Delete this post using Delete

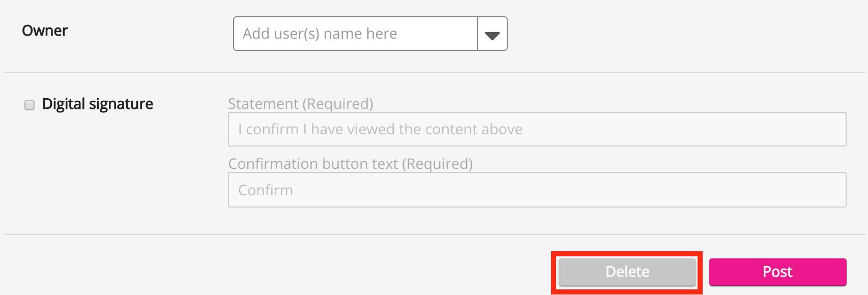627,272
